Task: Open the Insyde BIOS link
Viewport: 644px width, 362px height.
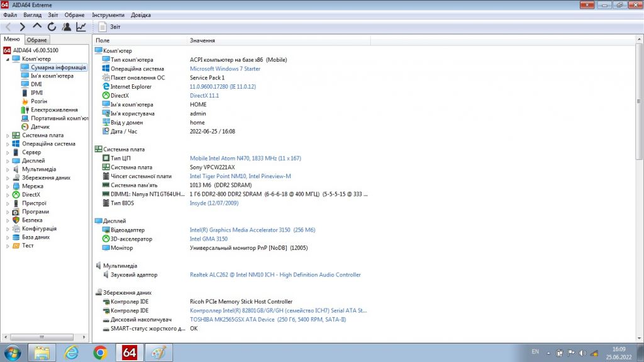Action: (214, 203)
